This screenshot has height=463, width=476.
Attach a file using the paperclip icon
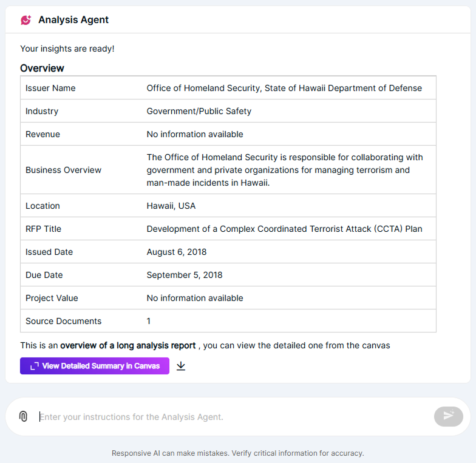tap(23, 416)
